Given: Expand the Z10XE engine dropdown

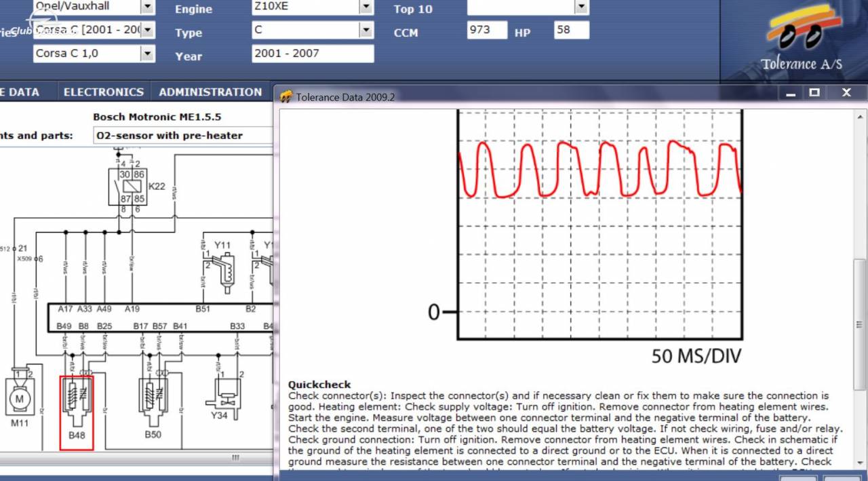Looking at the screenshot, I should (366, 7).
